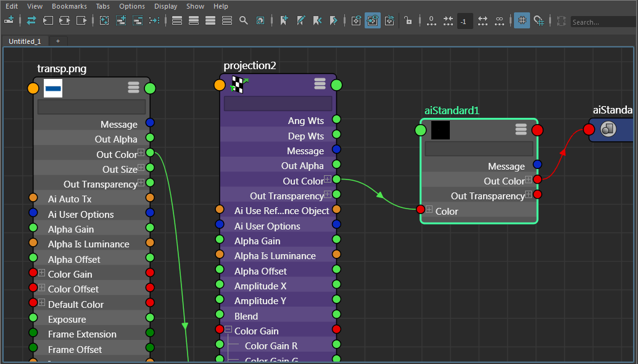Switch to the Untitled_1 tab

click(x=25, y=41)
